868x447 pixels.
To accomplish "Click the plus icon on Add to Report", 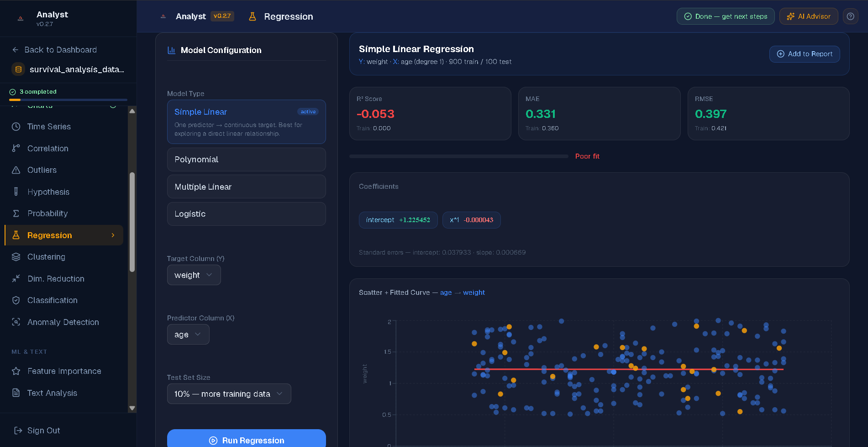I will (780, 54).
